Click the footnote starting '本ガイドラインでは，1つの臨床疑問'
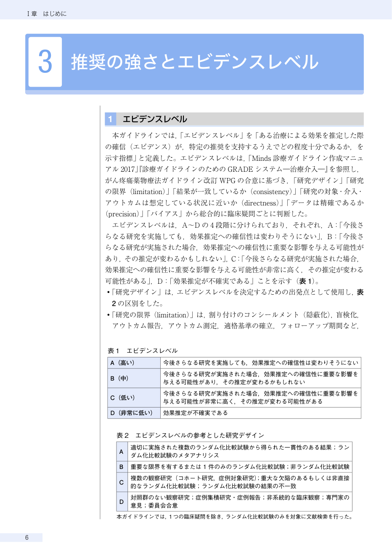Screen dimensions: 392x554 click(x=234, y=517)
